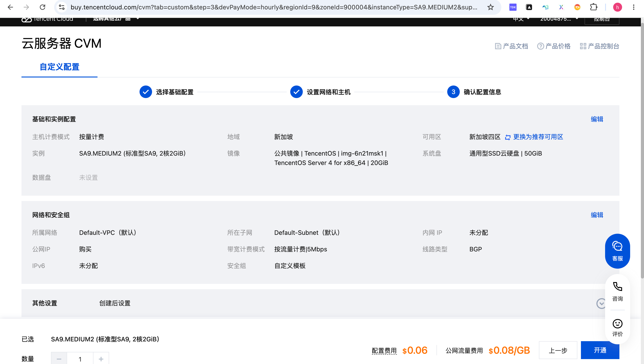
Task: Click 上一步 to go back
Action: point(558,350)
